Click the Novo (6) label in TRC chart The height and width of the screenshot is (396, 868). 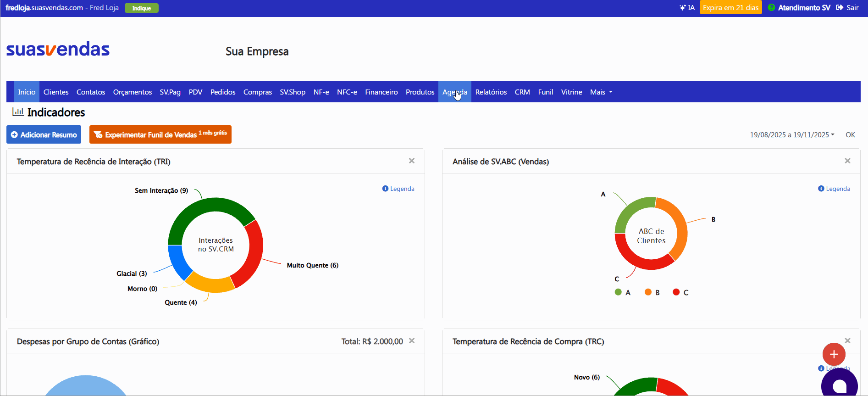(587, 377)
